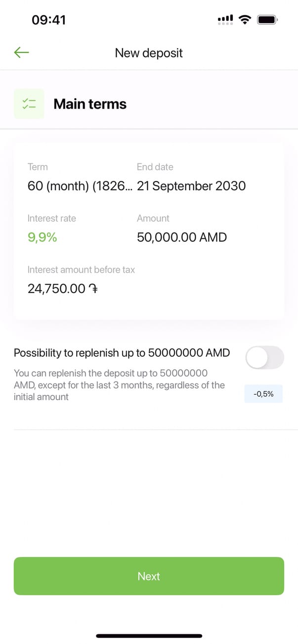Tap the 50,000.00 AMD amount value

point(182,237)
